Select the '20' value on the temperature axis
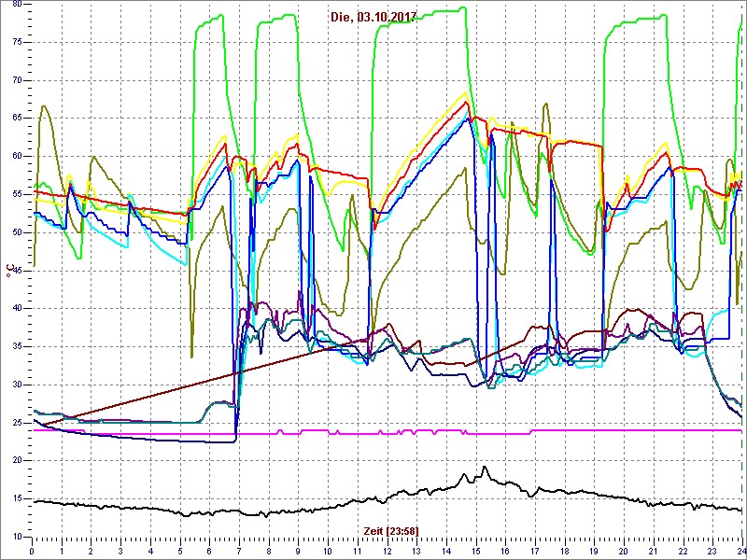The width and height of the screenshot is (747, 560). [17, 461]
